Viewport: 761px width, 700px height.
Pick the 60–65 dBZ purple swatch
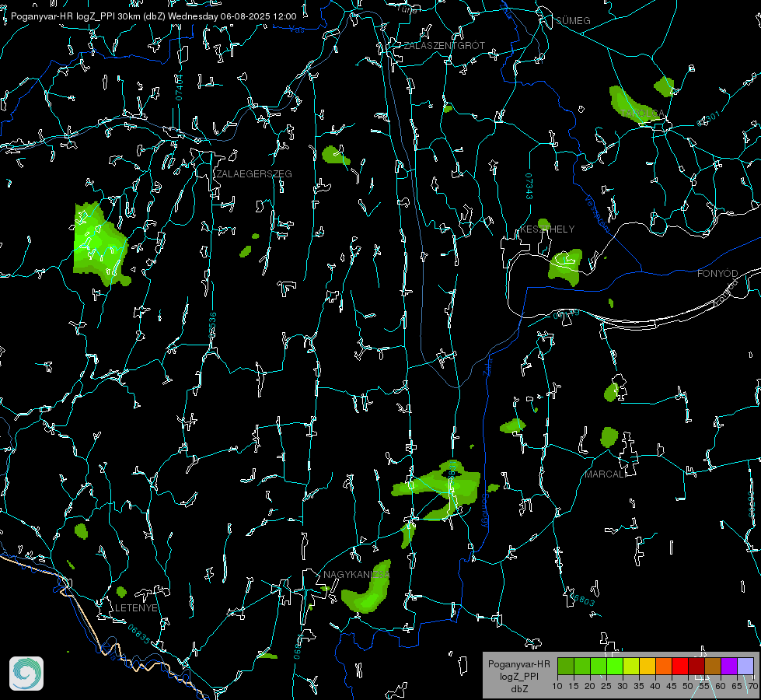729,666
